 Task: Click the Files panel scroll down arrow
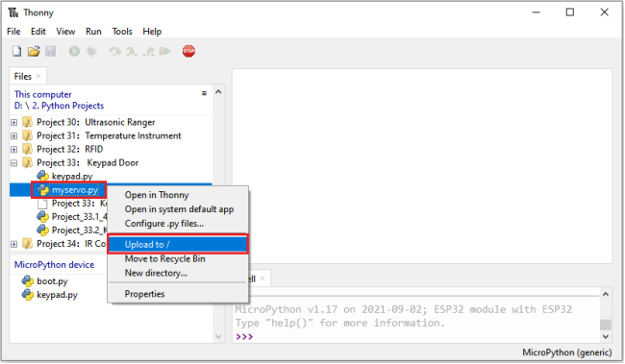pyautogui.click(x=218, y=336)
